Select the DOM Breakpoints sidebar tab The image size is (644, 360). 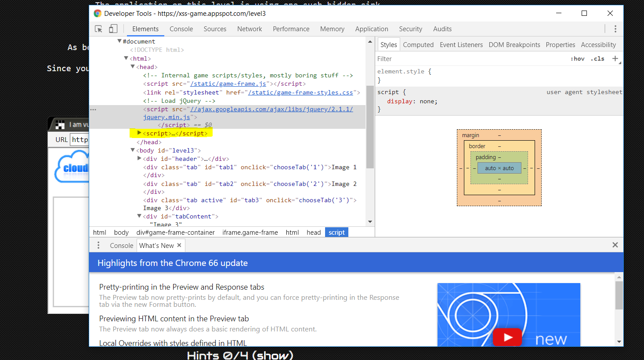coord(514,45)
